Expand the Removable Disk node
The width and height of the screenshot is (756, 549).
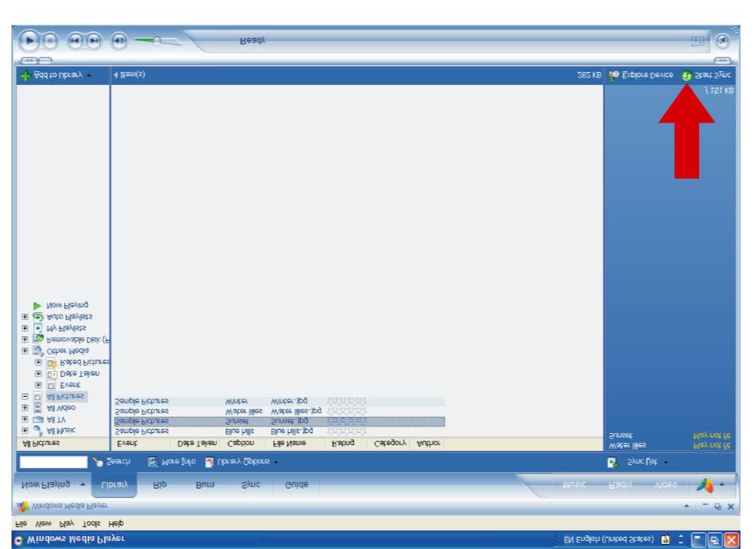point(25,339)
